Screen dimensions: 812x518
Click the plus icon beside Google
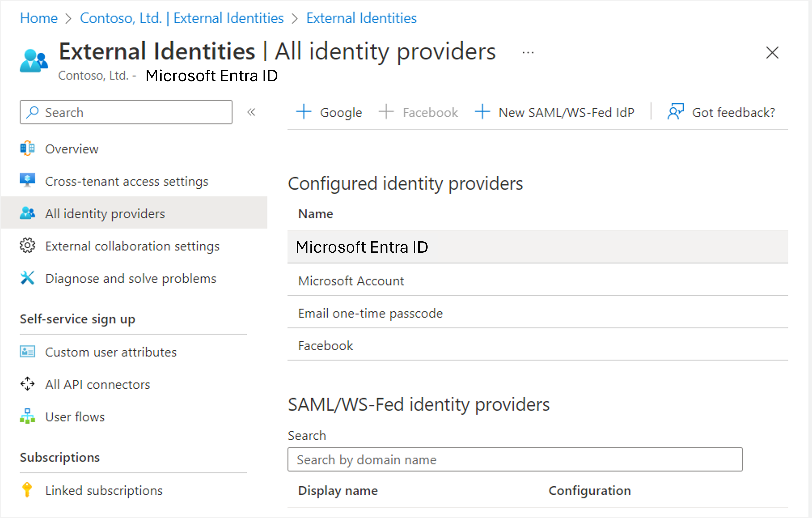[x=304, y=111]
